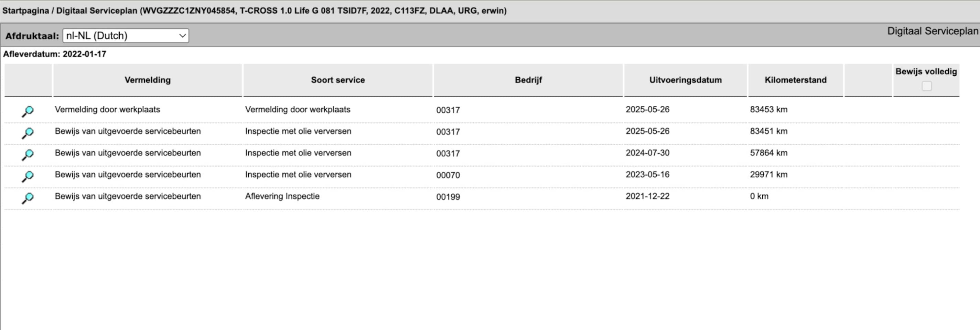The width and height of the screenshot is (980, 330).
Task: Open the Afdruktaal language dropdown
Action: tap(126, 36)
